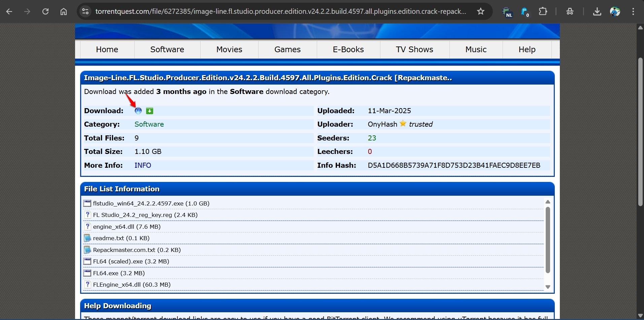Select the info hash value text
This screenshot has width=644, height=320.
tap(454, 165)
